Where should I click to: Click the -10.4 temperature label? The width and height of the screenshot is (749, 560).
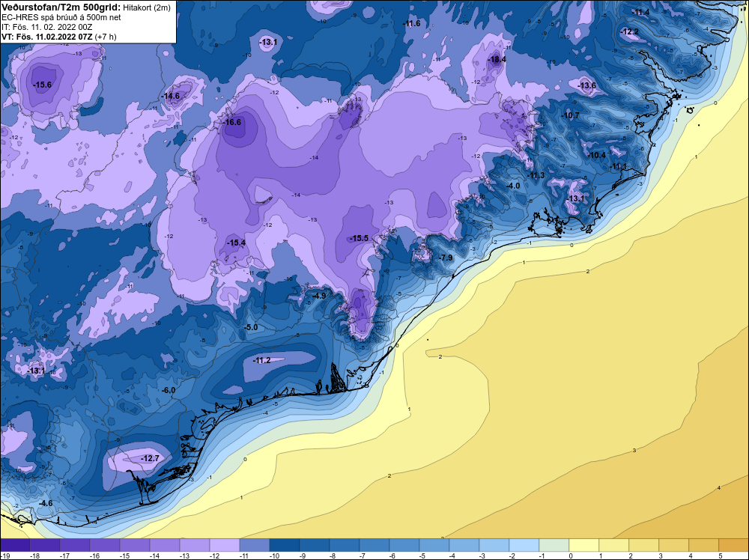pyautogui.click(x=596, y=155)
